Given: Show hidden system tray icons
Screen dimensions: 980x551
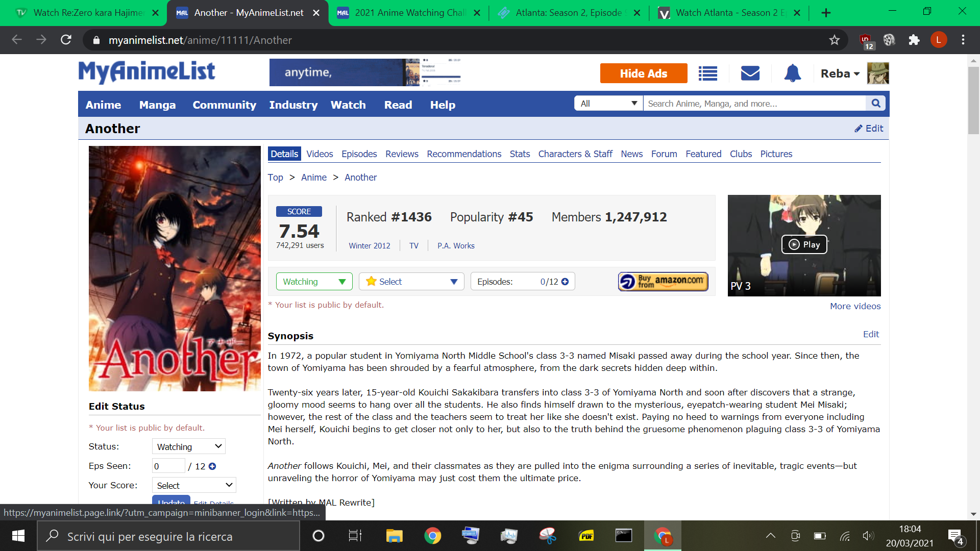Looking at the screenshot, I should 771,536.
